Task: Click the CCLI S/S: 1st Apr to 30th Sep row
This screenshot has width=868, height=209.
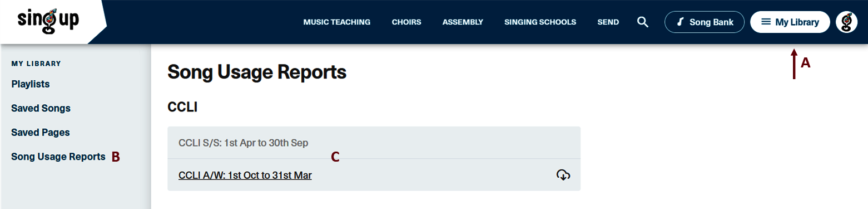Action: tap(374, 143)
